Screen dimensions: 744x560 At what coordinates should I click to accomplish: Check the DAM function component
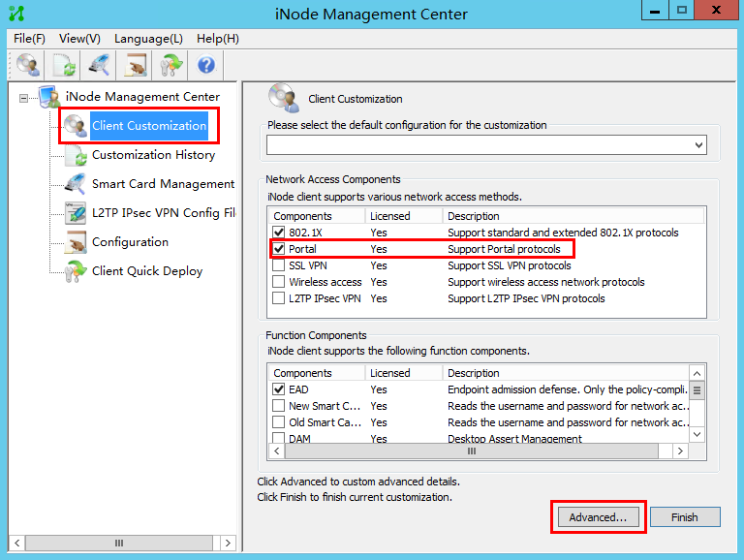pyautogui.click(x=279, y=438)
